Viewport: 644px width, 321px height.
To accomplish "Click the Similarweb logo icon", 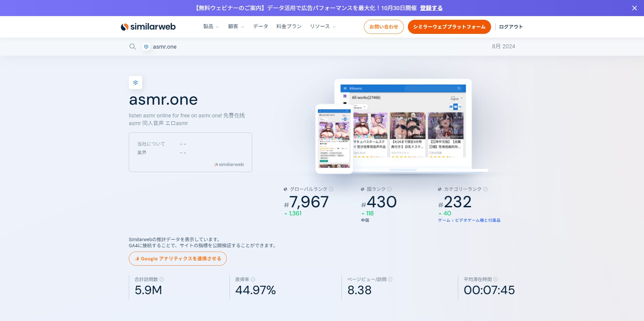I will (124, 26).
